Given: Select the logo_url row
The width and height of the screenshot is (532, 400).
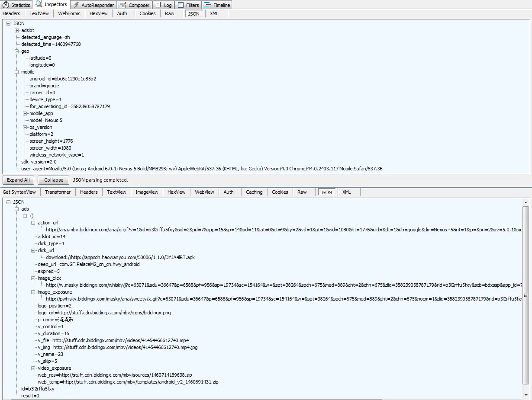Looking at the screenshot, I should pos(104,313).
